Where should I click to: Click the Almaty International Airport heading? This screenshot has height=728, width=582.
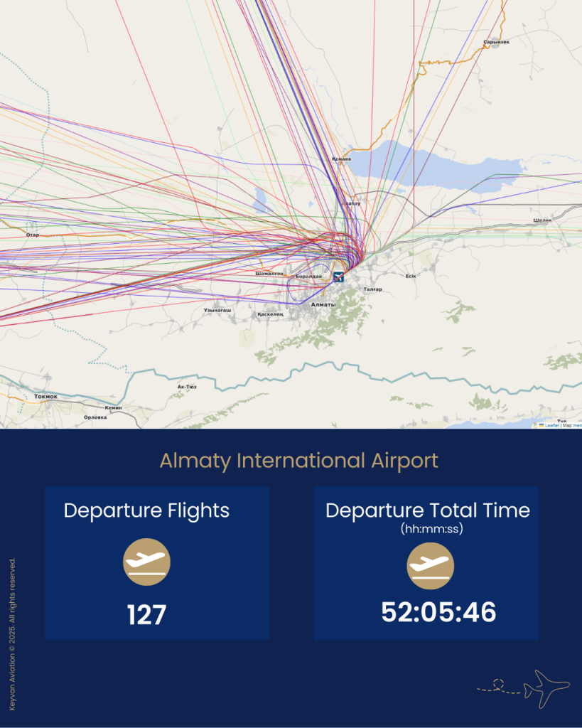pyautogui.click(x=298, y=461)
